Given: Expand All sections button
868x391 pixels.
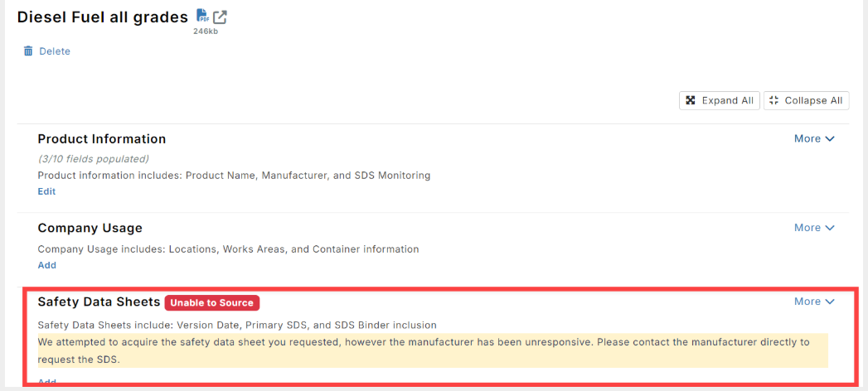Looking at the screenshot, I should (x=720, y=101).
